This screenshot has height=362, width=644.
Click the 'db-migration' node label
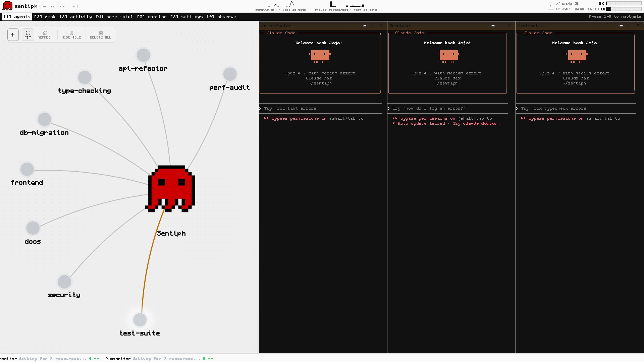pos(44,133)
